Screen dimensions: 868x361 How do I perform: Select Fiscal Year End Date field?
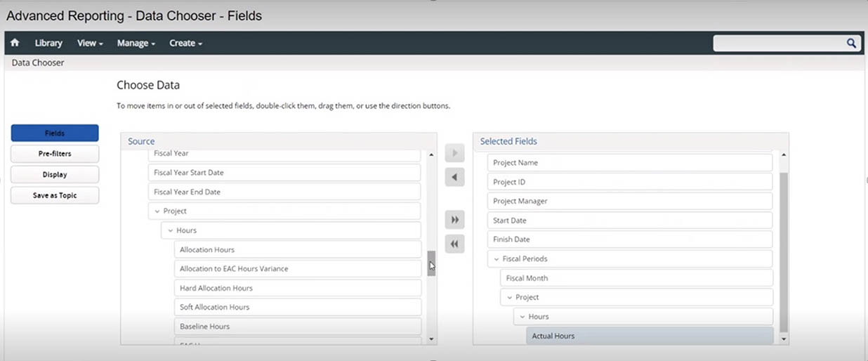284,192
